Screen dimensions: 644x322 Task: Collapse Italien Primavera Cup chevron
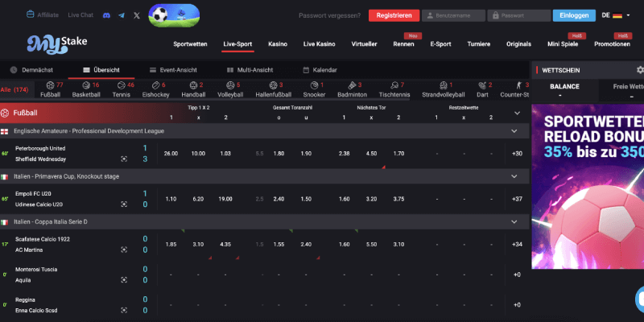pos(514,176)
